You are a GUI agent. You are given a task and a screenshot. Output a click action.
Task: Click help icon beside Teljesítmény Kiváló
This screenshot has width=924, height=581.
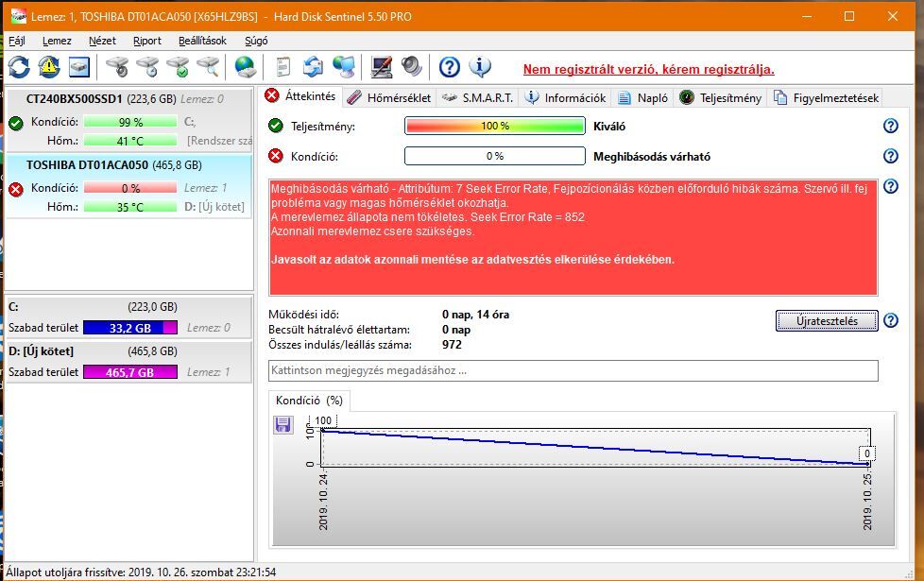coord(890,126)
